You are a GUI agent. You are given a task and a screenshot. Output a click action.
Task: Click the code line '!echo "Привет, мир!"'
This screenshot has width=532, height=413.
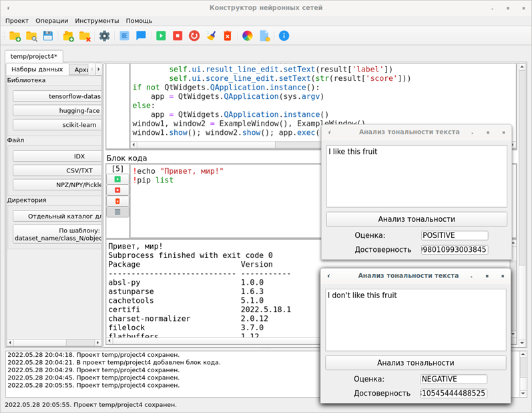point(178,171)
